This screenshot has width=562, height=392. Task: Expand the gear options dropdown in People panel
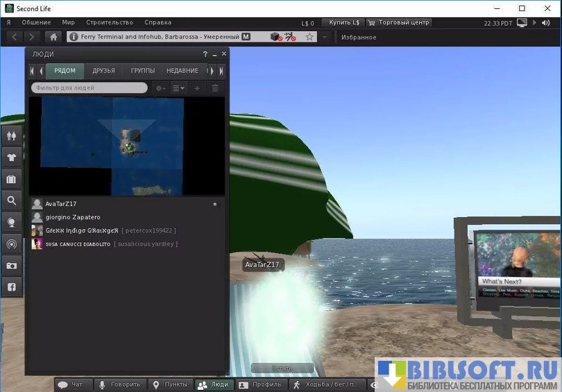click(x=160, y=88)
